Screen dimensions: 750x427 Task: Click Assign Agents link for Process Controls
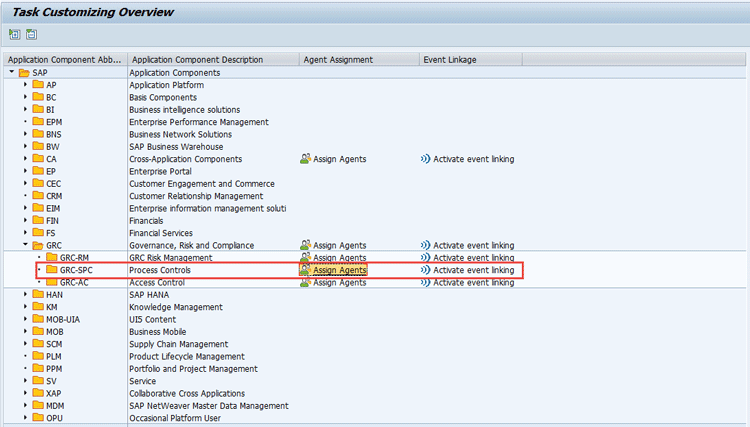[339, 270]
